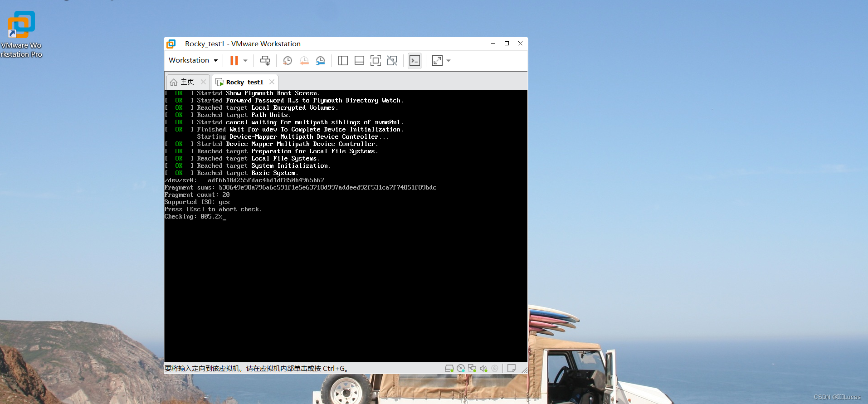The height and width of the screenshot is (404, 868).
Task: Send Ctrl+Alt+Del to the virtual machine
Action: pyautogui.click(x=265, y=60)
